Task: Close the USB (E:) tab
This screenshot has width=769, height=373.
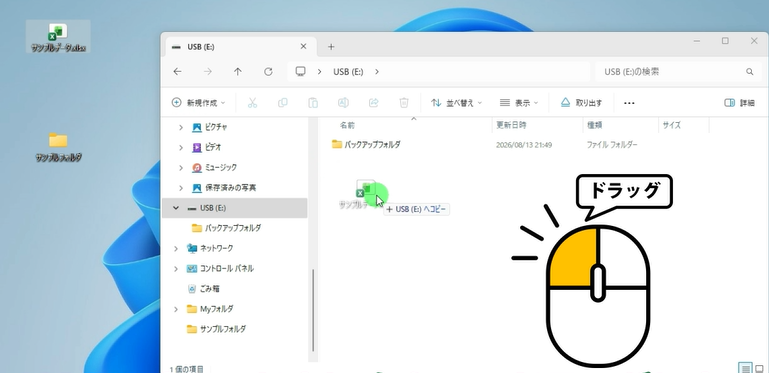Action: point(304,46)
